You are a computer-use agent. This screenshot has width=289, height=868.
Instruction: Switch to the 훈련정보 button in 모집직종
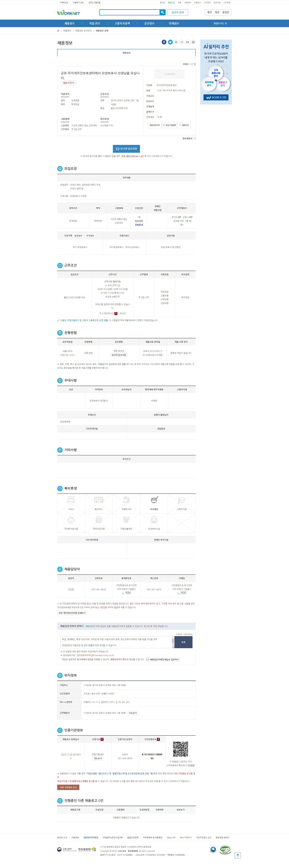pos(78,236)
